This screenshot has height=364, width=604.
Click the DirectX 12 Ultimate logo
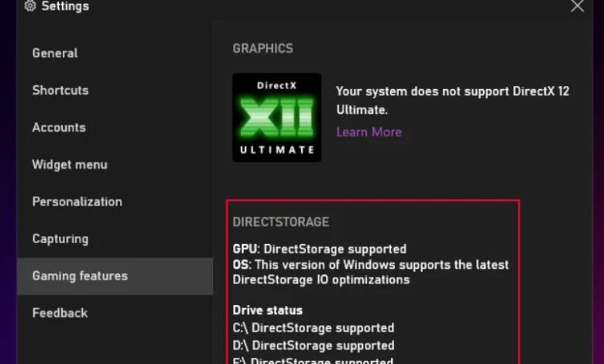(x=276, y=118)
